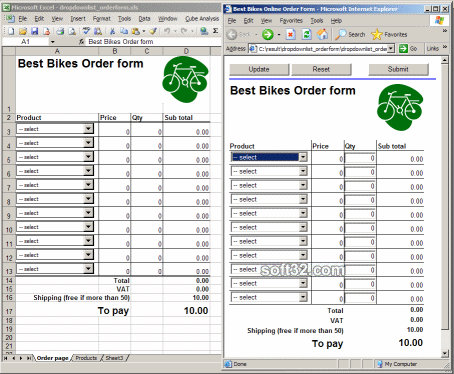This screenshot has width=454, height=374.
Task: Click the Undo arrow in Excel toolbar
Action: pyautogui.click(x=167, y=31)
